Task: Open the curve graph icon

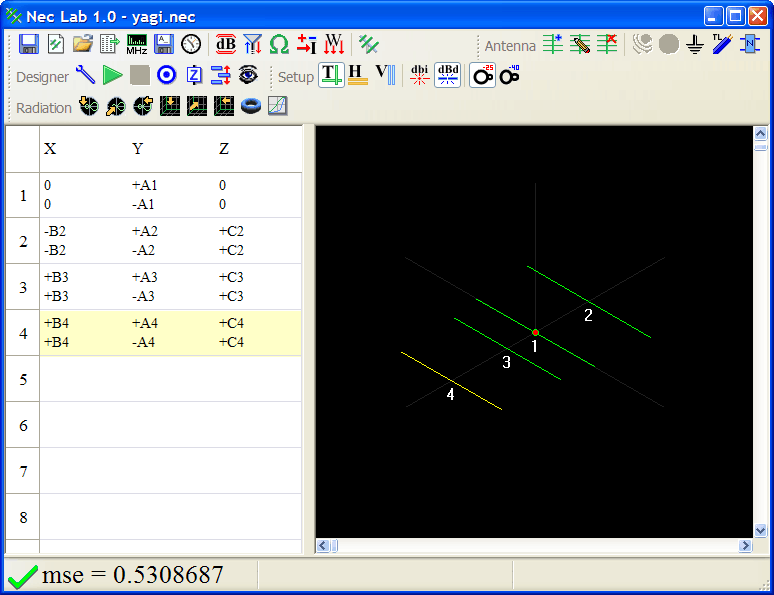Action: (x=278, y=106)
